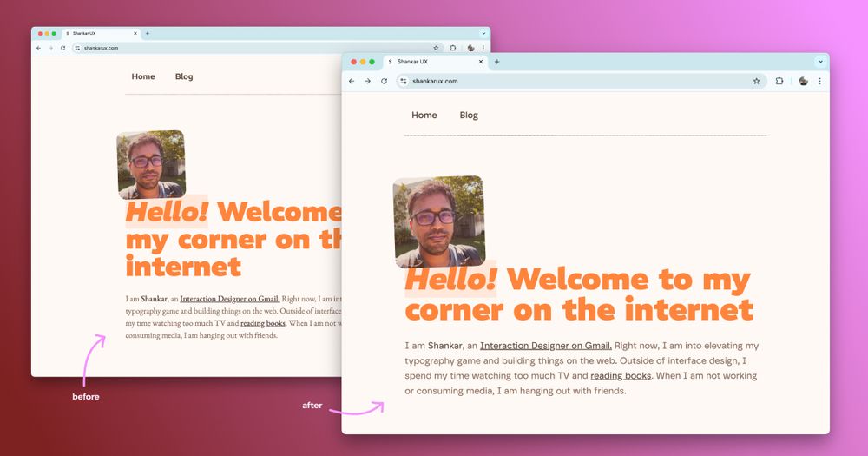Image resolution: width=868 pixels, height=456 pixels.
Task: Follow reading books link in before window
Action: pyautogui.click(x=263, y=323)
